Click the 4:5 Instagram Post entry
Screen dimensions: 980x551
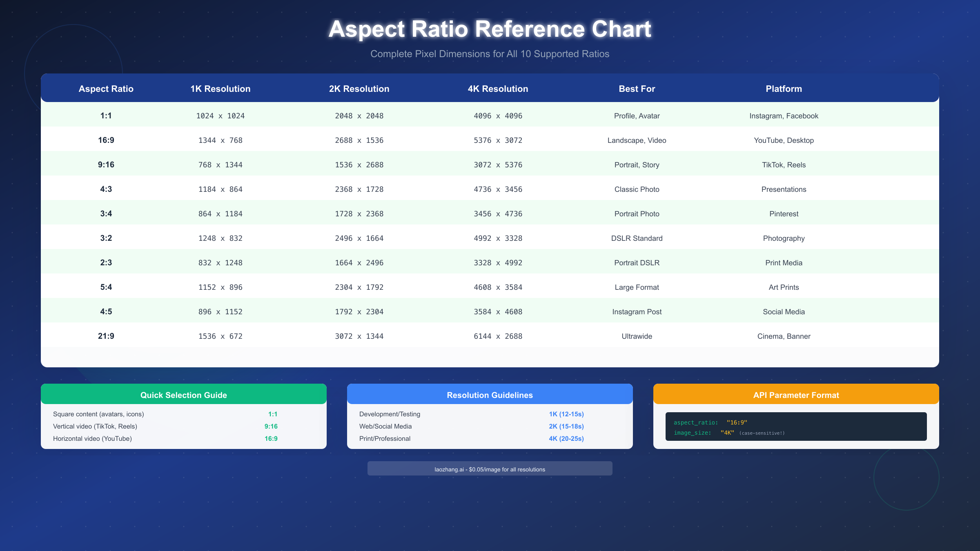(637, 311)
